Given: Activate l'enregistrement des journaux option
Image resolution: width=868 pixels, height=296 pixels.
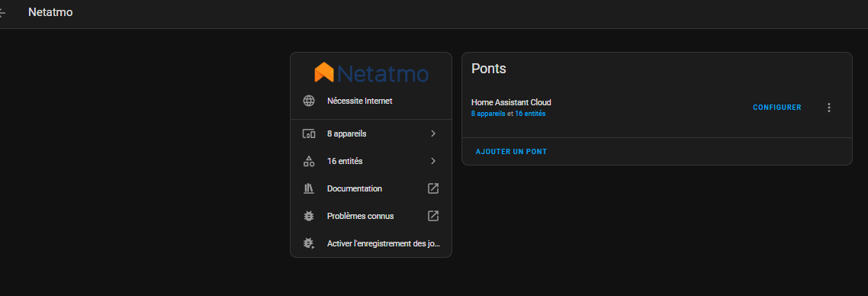Looking at the screenshot, I should (371, 243).
